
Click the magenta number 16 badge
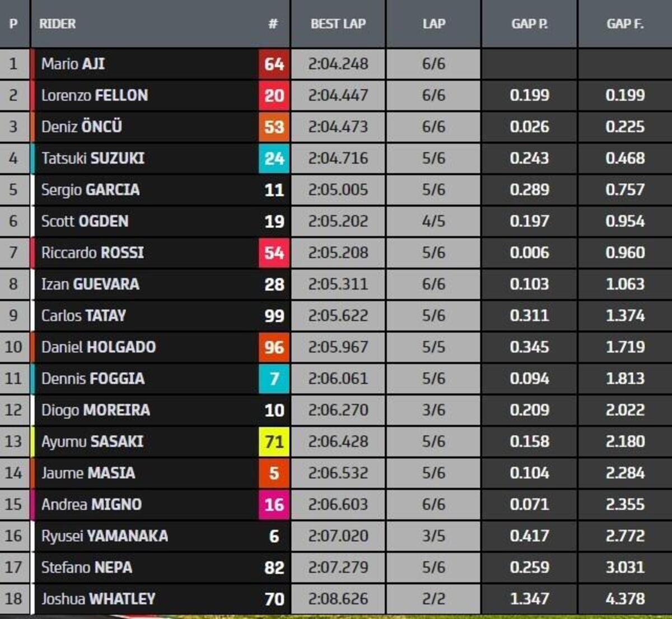click(x=274, y=505)
